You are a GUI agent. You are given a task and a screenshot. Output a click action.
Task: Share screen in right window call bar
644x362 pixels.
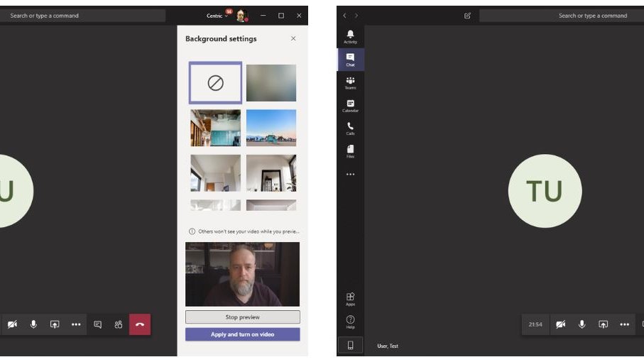[603, 324]
